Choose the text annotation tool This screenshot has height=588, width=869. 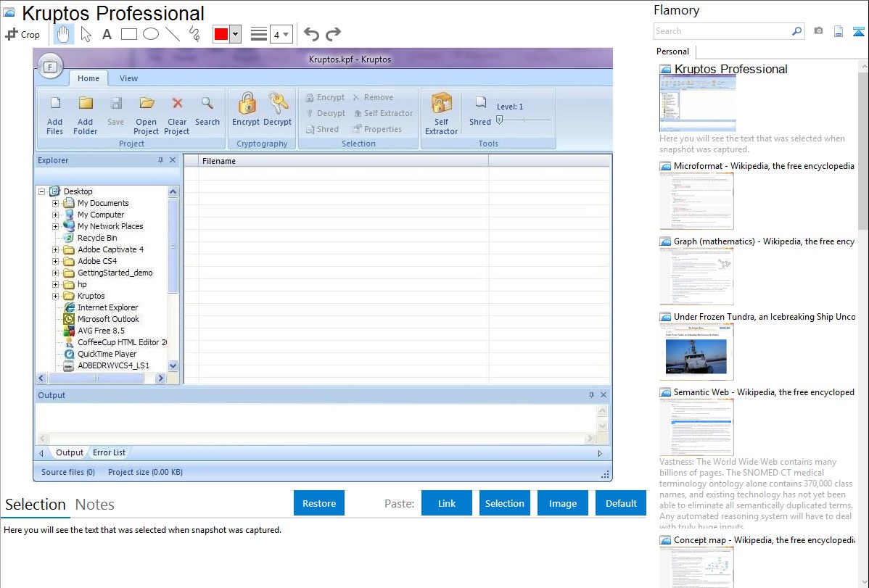(x=107, y=34)
